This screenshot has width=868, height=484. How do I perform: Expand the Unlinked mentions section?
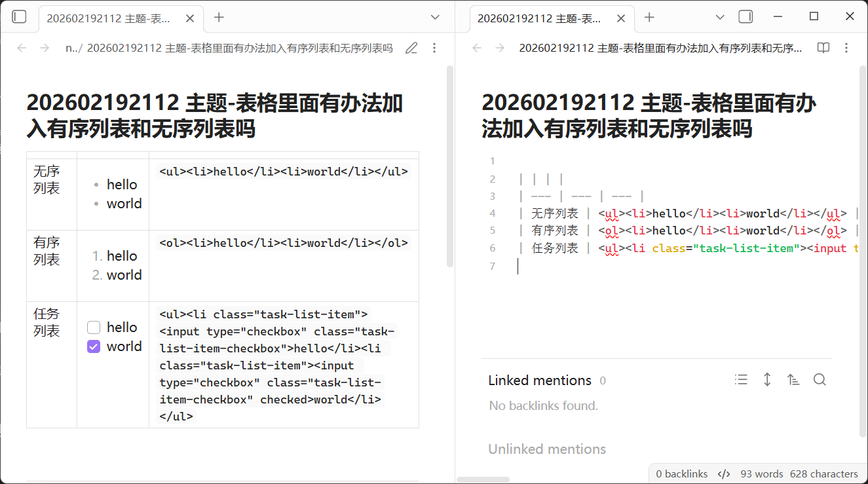(547, 449)
